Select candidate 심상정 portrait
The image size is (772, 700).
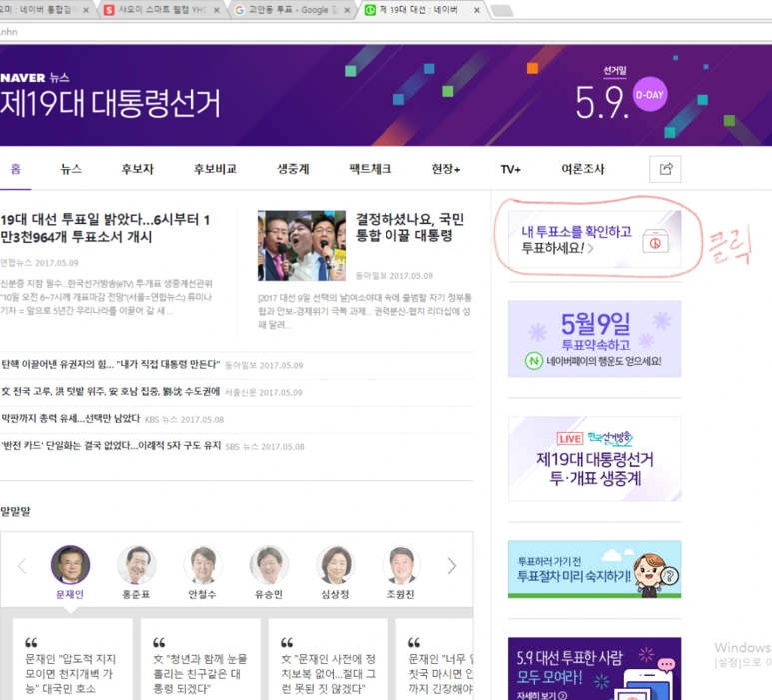335,565
